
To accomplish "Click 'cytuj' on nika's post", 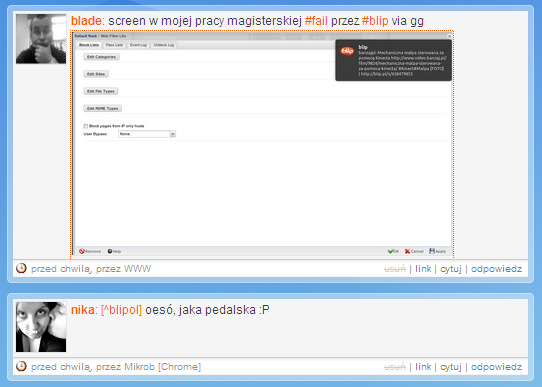I will pyautogui.click(x=451, y=367).
